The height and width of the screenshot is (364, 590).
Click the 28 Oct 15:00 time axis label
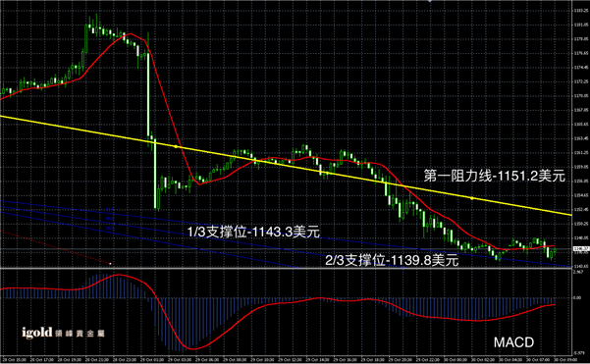point(15,360)
